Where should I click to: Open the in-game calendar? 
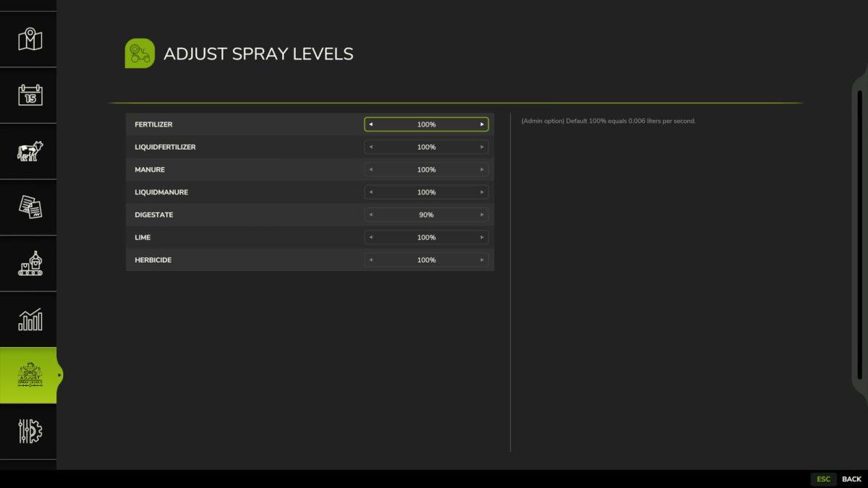coord(29,95)
